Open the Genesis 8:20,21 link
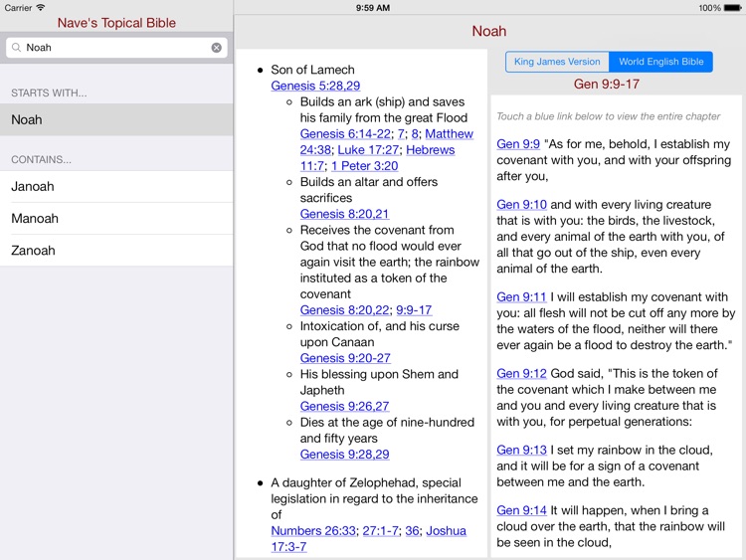The height and width of the screenshot is (560, 746). coord(344,214)
